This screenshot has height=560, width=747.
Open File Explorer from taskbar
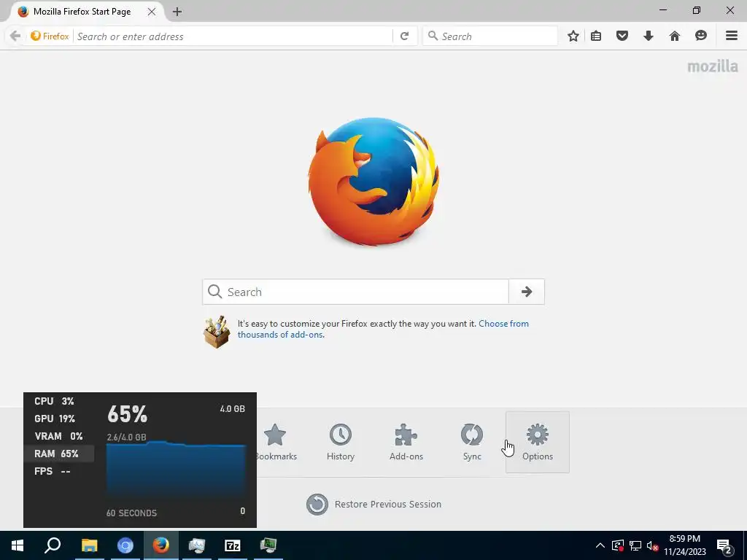(89, 545)
